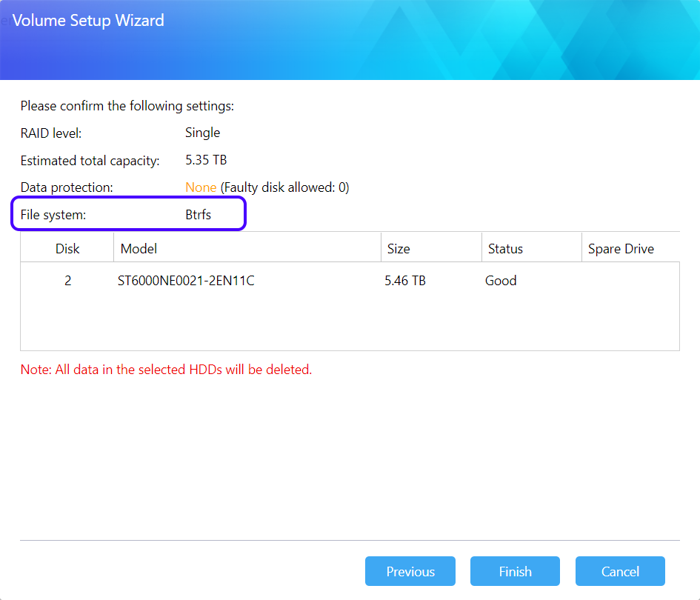The height and width of the screenshot is (600, 700).
Task: Click the orange None data protection text
Action: click(201, 187)
